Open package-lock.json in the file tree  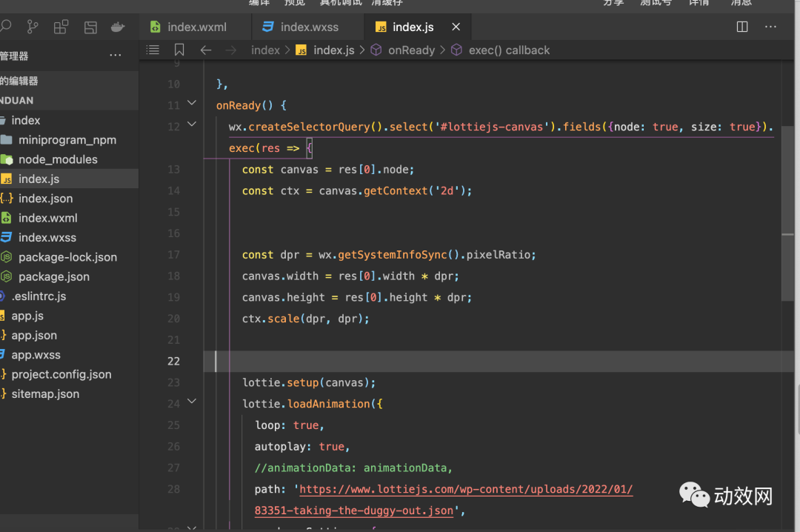coord(69,257)
